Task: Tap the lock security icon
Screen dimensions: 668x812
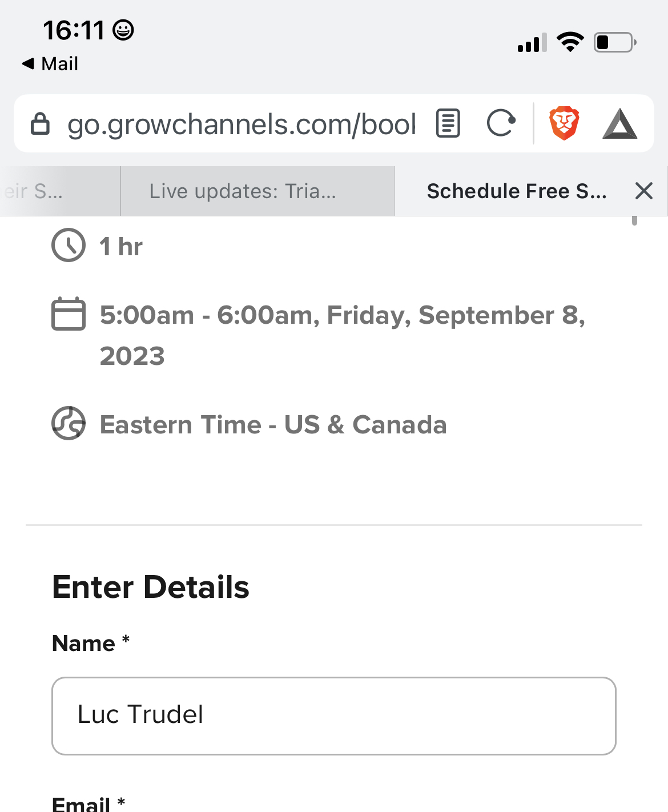Action: pyautogui.click(x=40, y=123)
